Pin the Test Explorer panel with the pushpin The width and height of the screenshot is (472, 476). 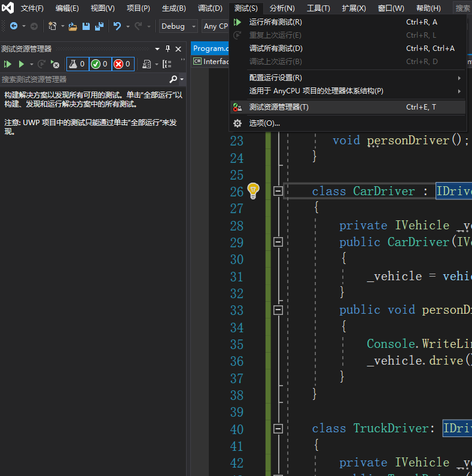coord(168,48)
